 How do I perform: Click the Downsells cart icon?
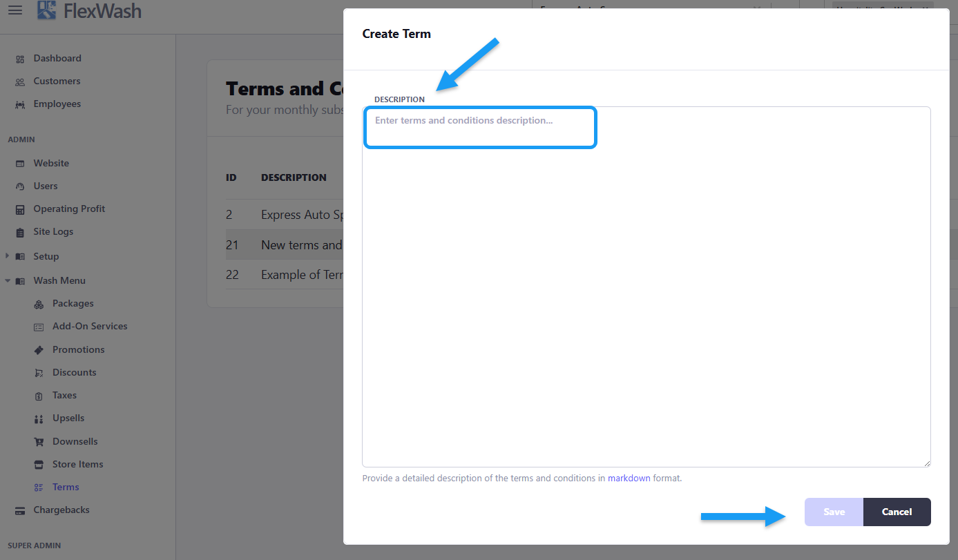[39, 442]
